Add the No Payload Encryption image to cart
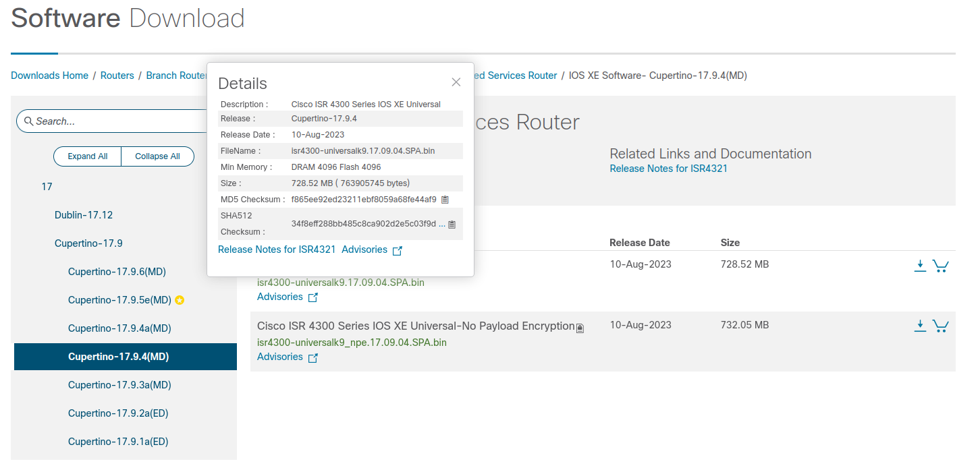 click(x=941, y=325)
